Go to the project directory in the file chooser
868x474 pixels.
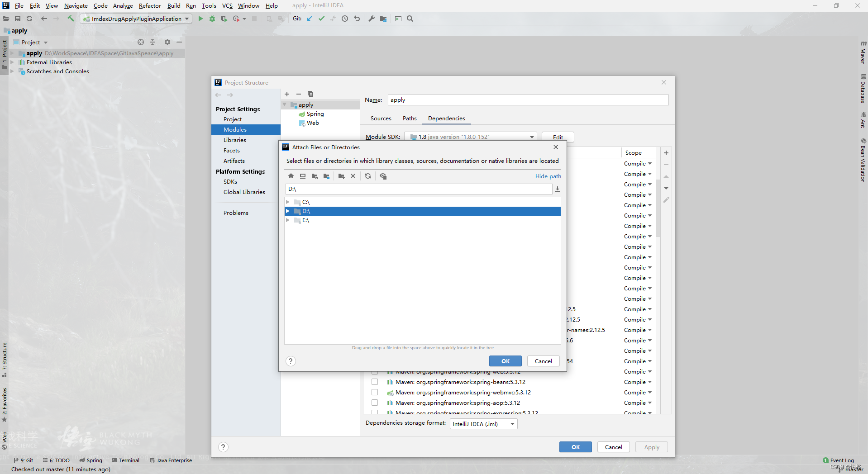[x=315, y=176]
